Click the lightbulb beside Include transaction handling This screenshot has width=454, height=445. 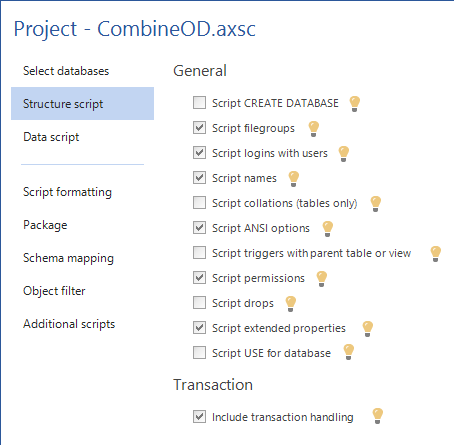click(x=378, y=416)
